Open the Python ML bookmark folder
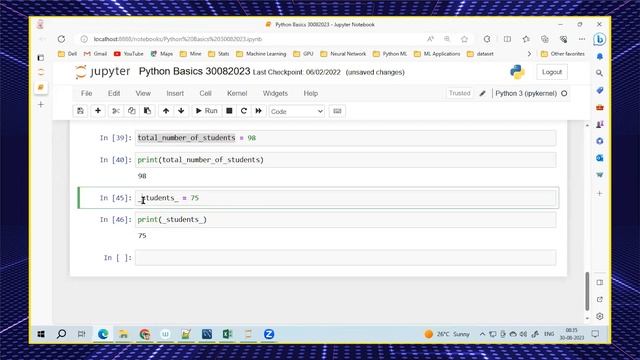The image size is (640, 360). tap(390, 54)
